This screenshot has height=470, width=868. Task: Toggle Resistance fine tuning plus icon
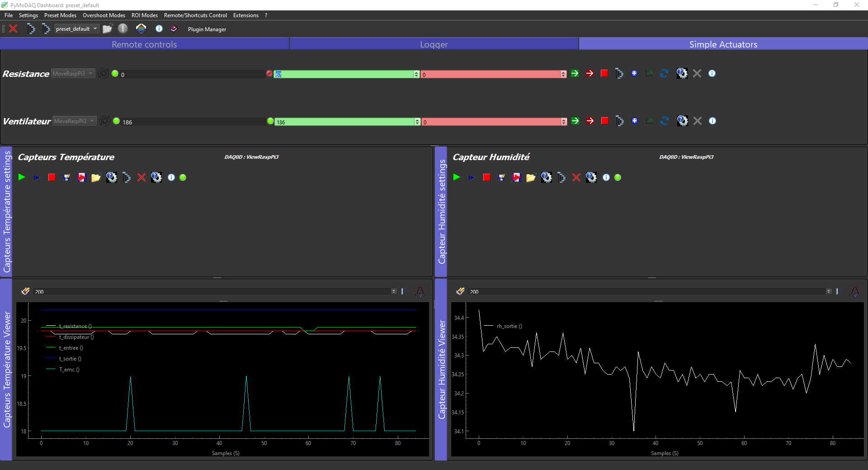634,73
